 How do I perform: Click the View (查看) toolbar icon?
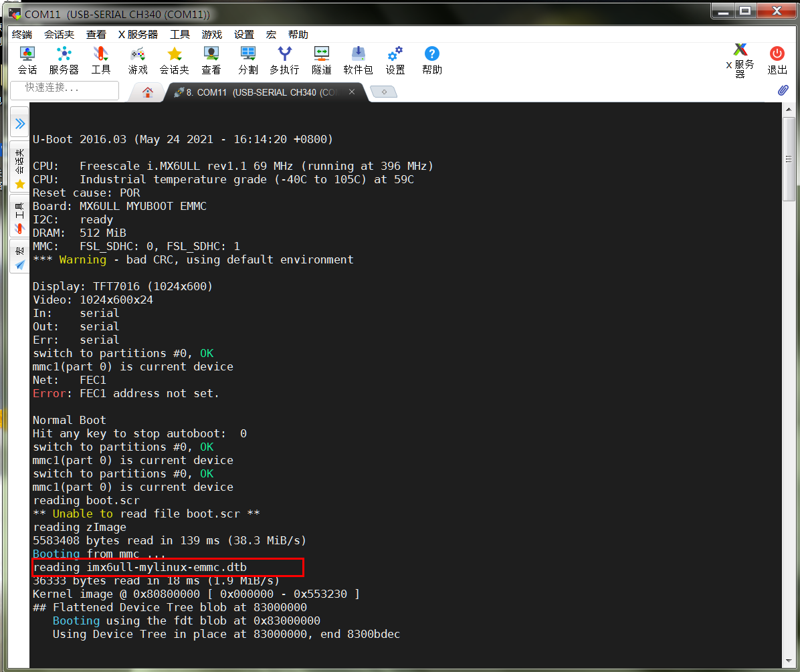click(x=211, y=60)
